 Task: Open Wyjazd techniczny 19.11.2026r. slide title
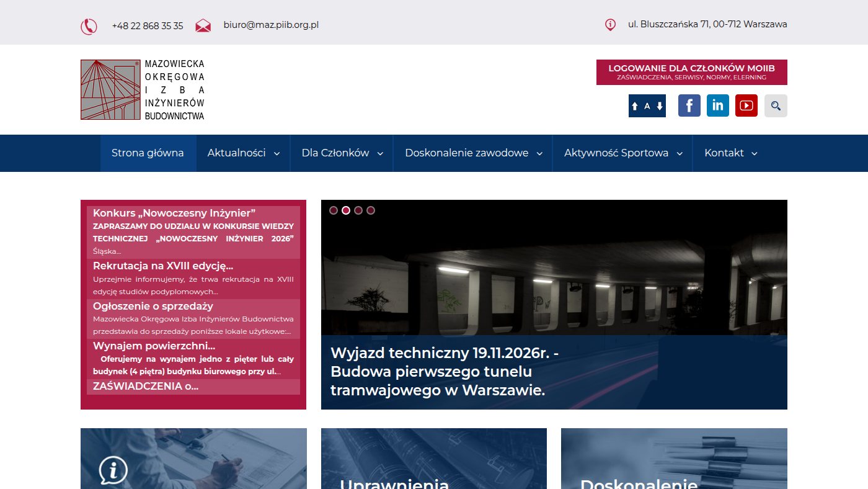[x=445, y=372]
